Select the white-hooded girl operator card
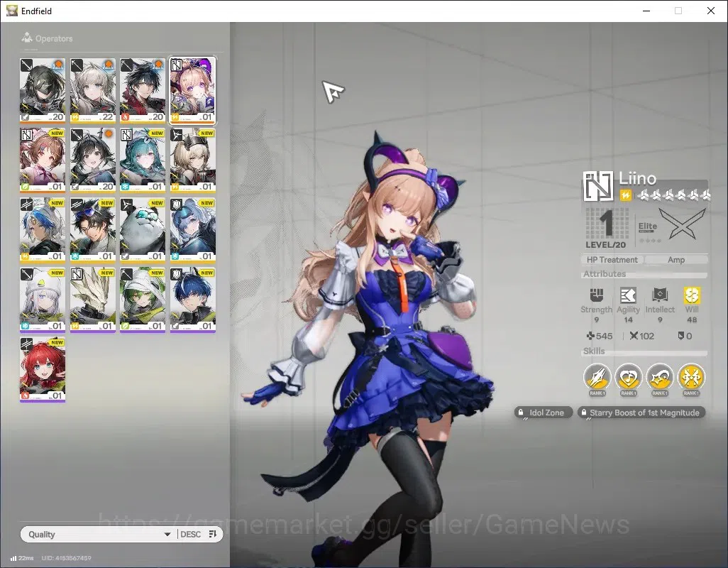The width and height of the screenshot is (728, 568). click(43, 299)
